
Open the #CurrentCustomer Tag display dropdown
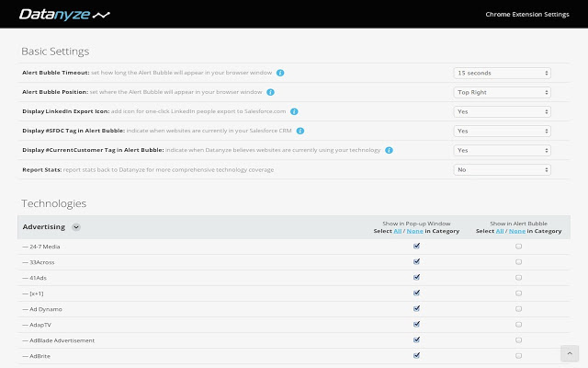click(503, 150)
